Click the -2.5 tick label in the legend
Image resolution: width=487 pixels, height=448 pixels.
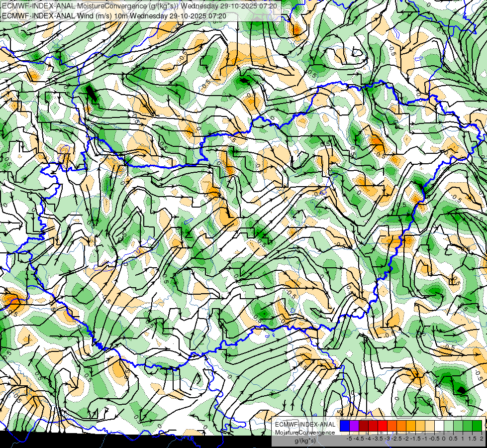coord(396,439)
